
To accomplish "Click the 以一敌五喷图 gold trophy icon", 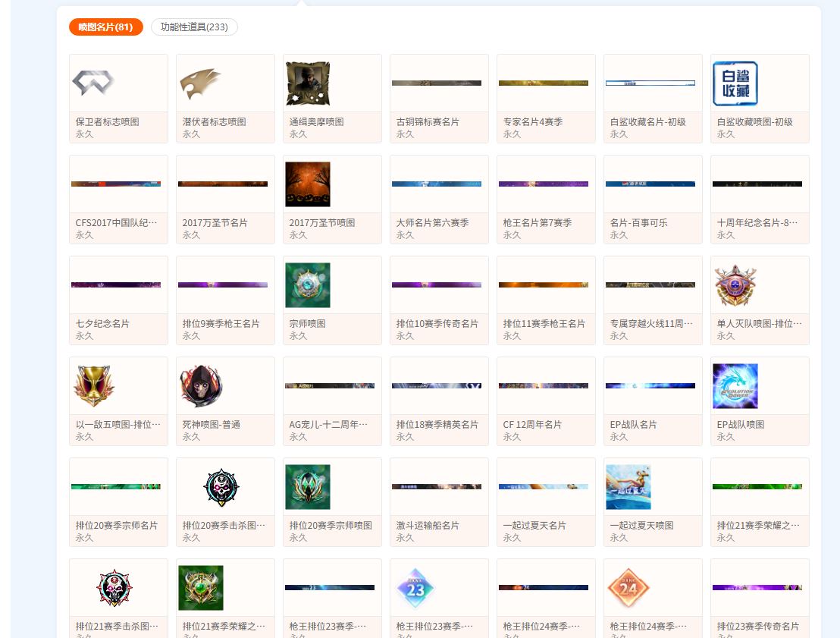I will [94, 386].
